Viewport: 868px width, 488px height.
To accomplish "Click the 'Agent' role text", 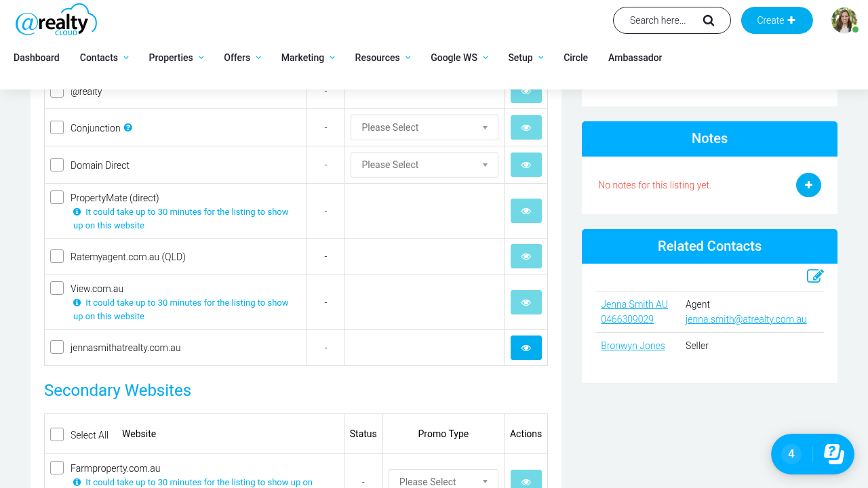I will click(698, 304).
